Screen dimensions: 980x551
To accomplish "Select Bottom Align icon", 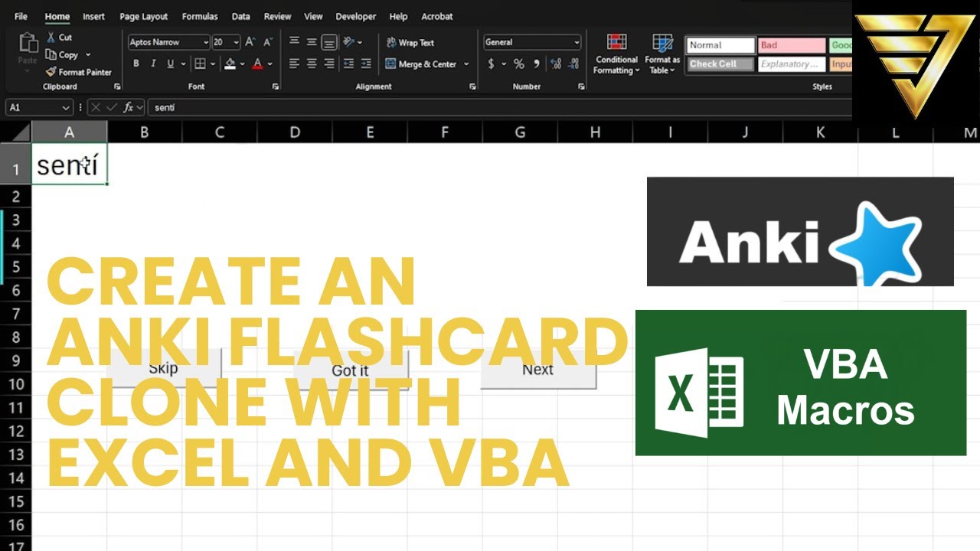I will (328, 42).
